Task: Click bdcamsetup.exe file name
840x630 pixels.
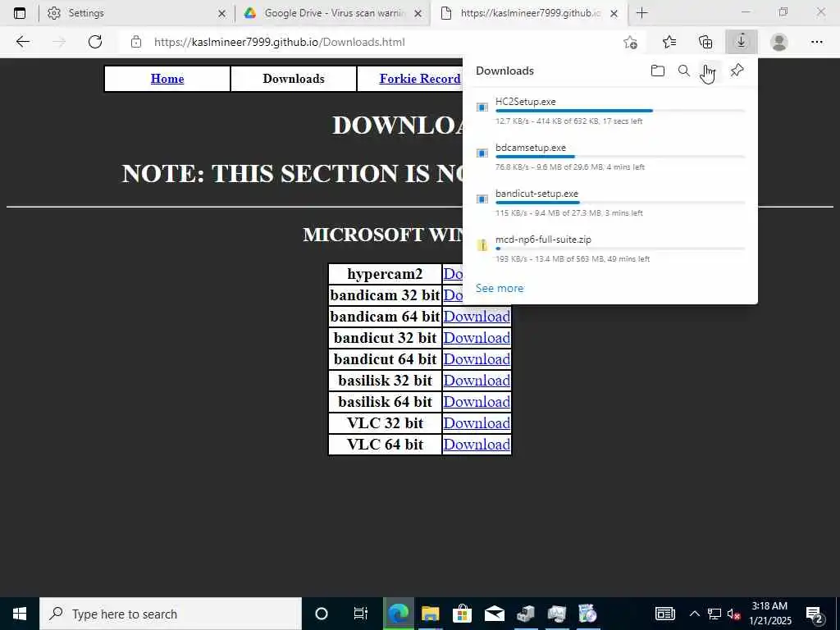Action: 531,148
